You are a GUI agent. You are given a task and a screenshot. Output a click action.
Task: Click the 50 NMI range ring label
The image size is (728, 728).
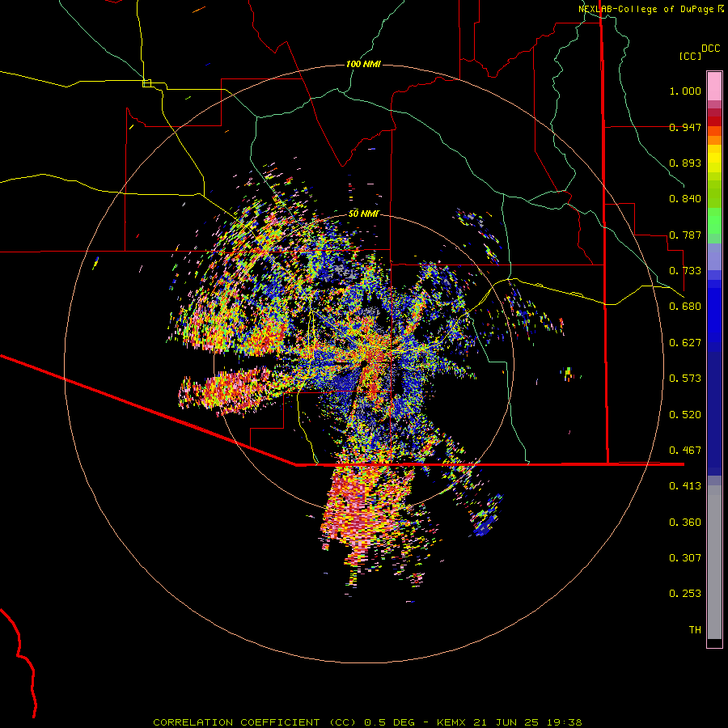363,214
